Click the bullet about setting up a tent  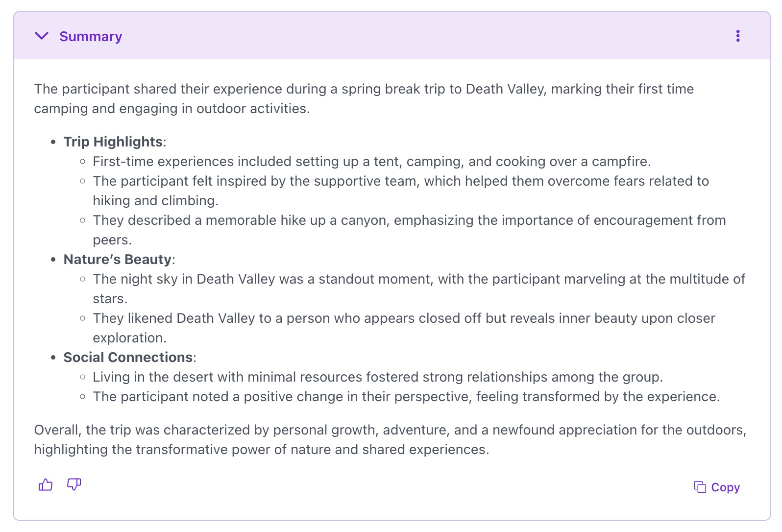[x=372, y=161]
